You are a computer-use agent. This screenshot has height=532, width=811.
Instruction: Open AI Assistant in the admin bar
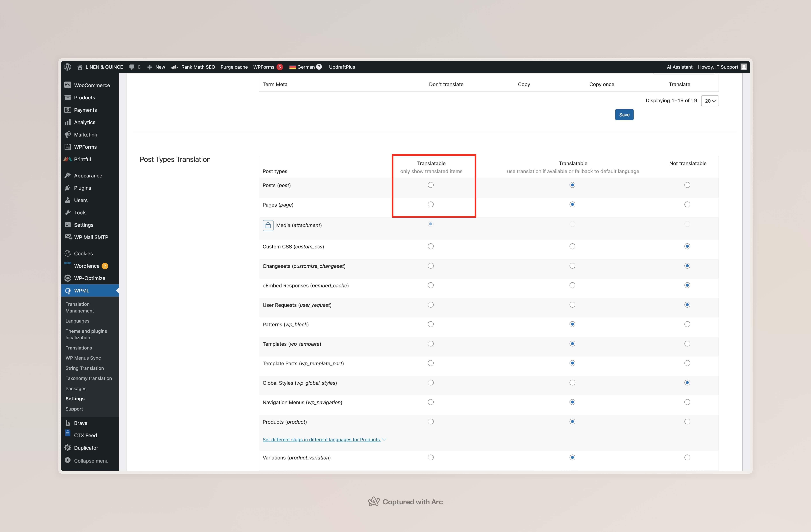click(679, 67)
